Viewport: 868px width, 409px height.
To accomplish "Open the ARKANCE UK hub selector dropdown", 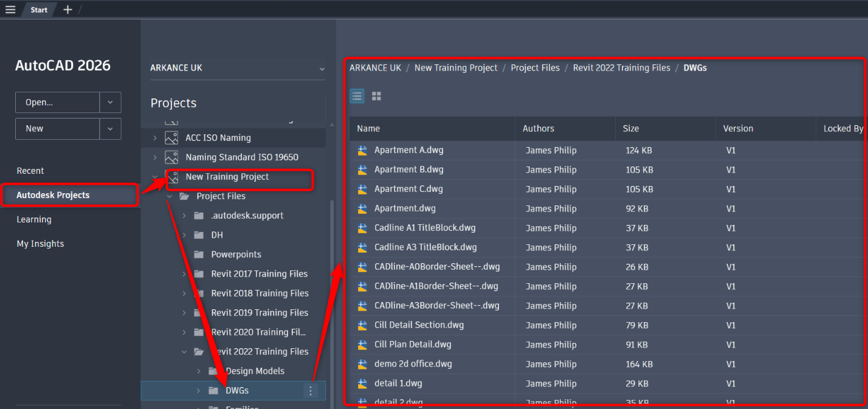I will (x=322, y=69).
